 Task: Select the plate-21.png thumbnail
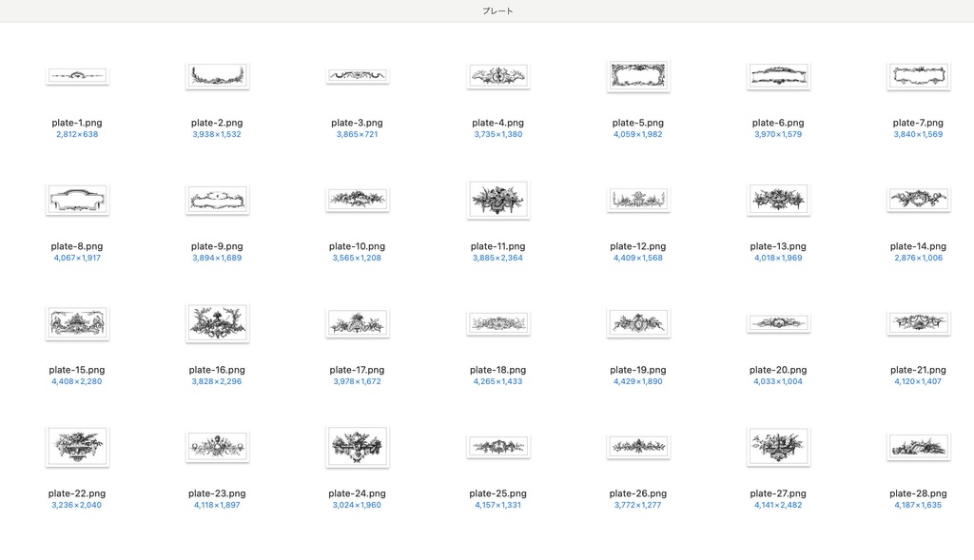pos(918,323)
